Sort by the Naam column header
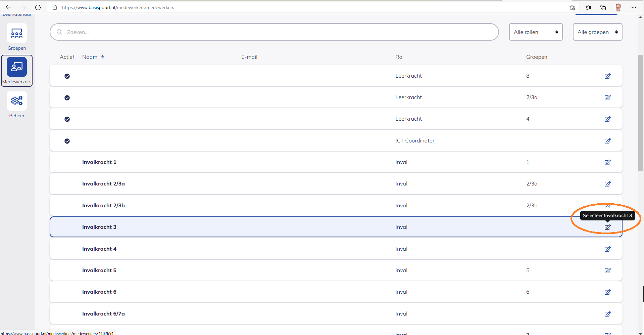The width and height of the screenshot is (644, 335). coord(90,57)
